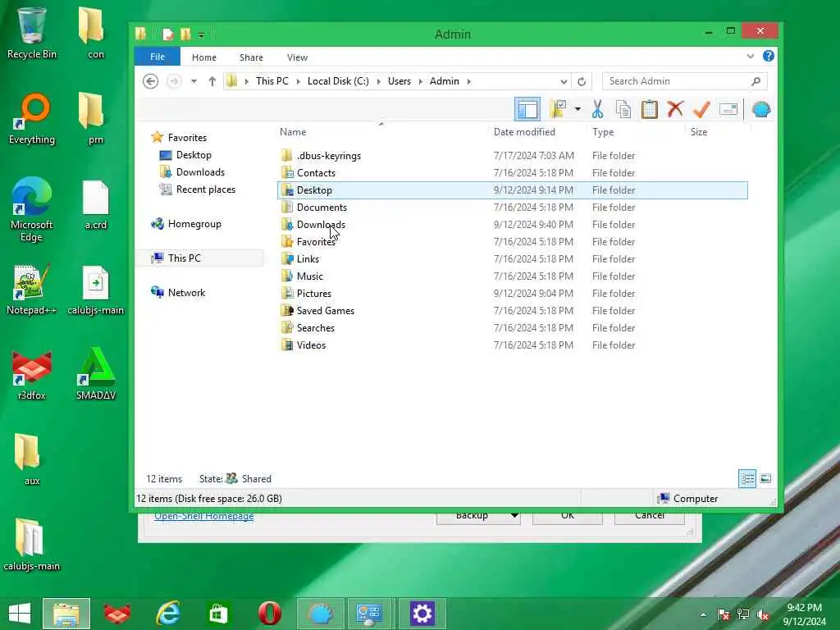Select the Music folder row

tap(512, 276)
